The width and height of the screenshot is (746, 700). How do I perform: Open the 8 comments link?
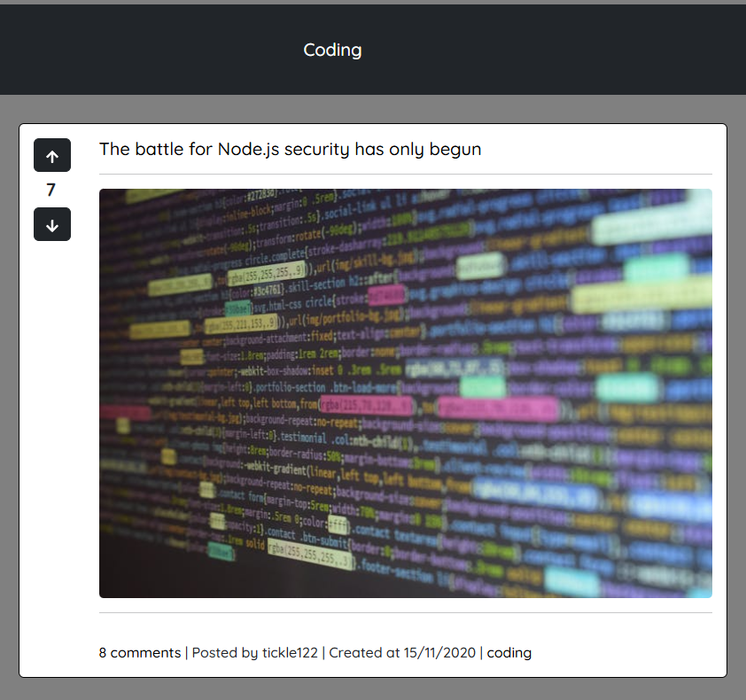[x=139, y=653]
